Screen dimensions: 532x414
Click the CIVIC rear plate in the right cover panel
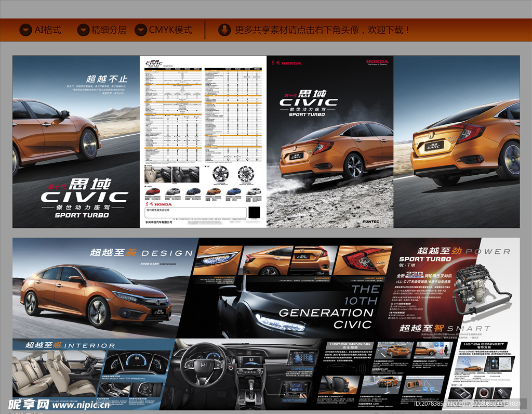(x=434, y=146)
